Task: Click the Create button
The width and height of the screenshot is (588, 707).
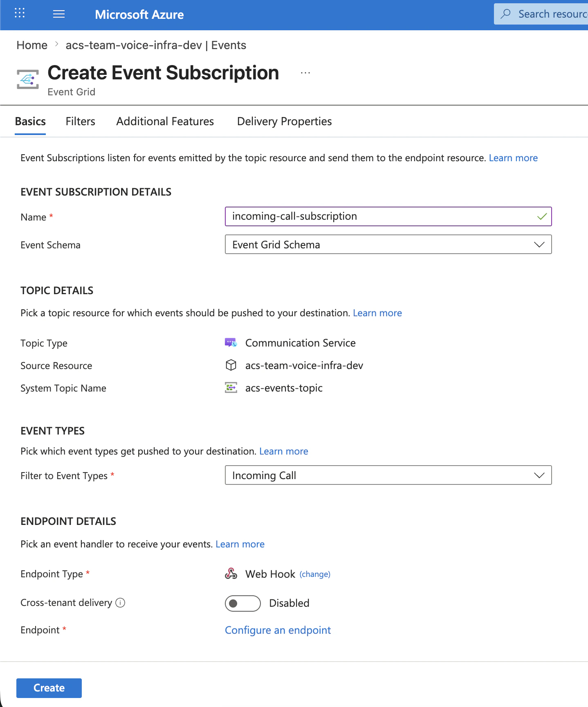Action: [x=49, y=688]
